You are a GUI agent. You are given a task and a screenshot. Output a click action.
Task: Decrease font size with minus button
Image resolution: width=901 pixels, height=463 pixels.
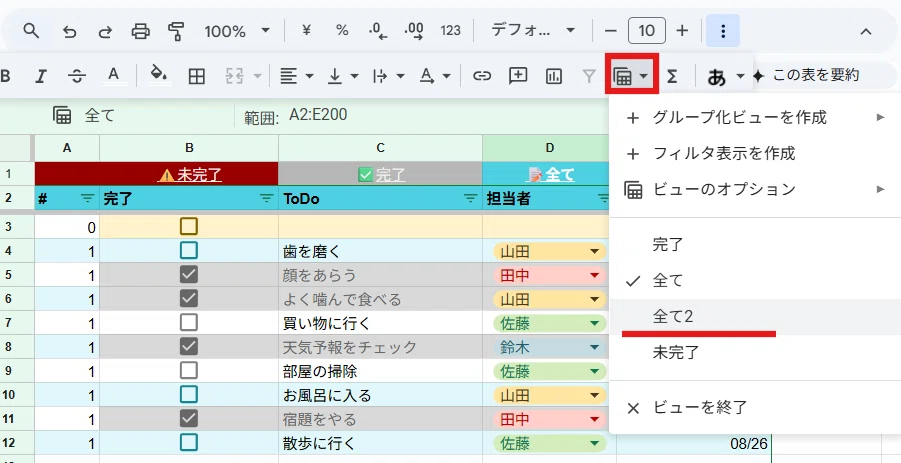(x=611, y=30)
